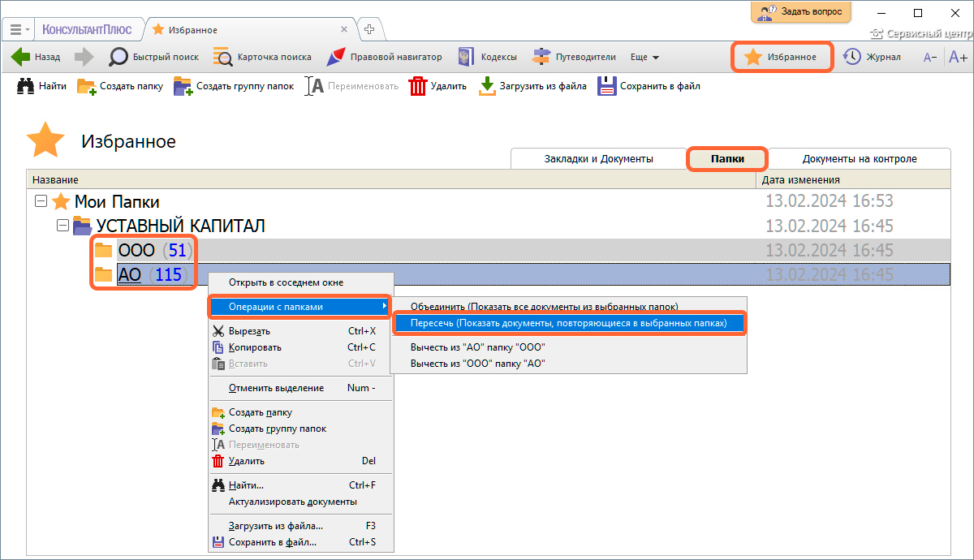Close the Избранное window tab

pyautogui.click(x=344, y=30)
